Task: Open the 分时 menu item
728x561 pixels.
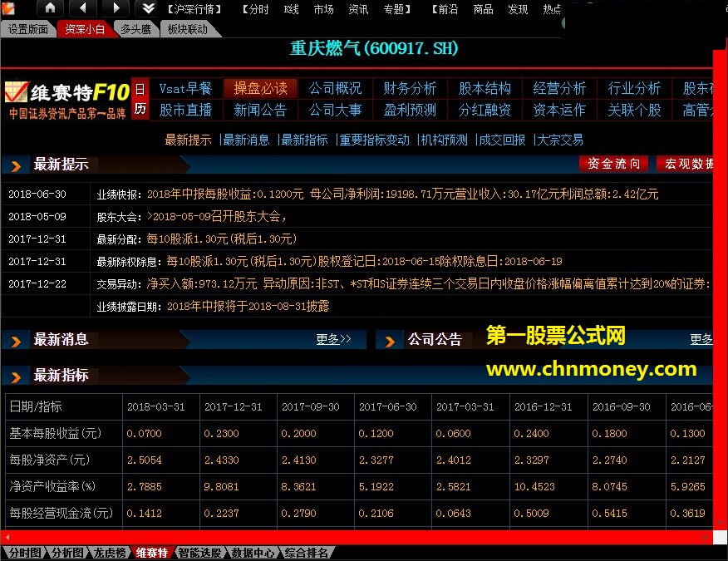Action: pyautogui.click(x=258, y=9)
